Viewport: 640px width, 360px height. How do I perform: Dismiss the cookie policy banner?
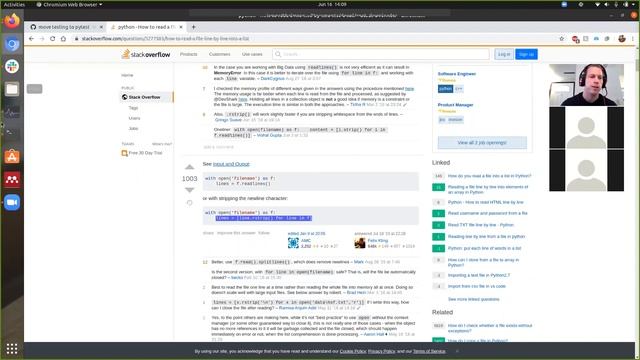[x=457, y=351]
